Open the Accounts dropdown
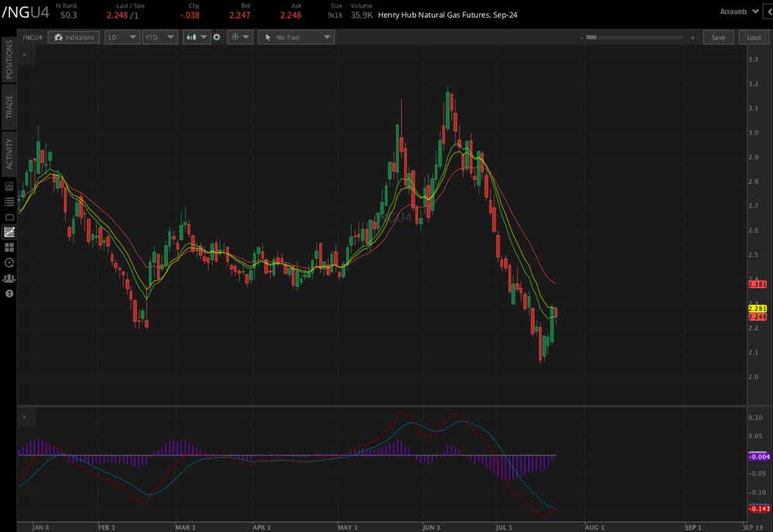This screenshot has width=773, height=532. (738, 11)
